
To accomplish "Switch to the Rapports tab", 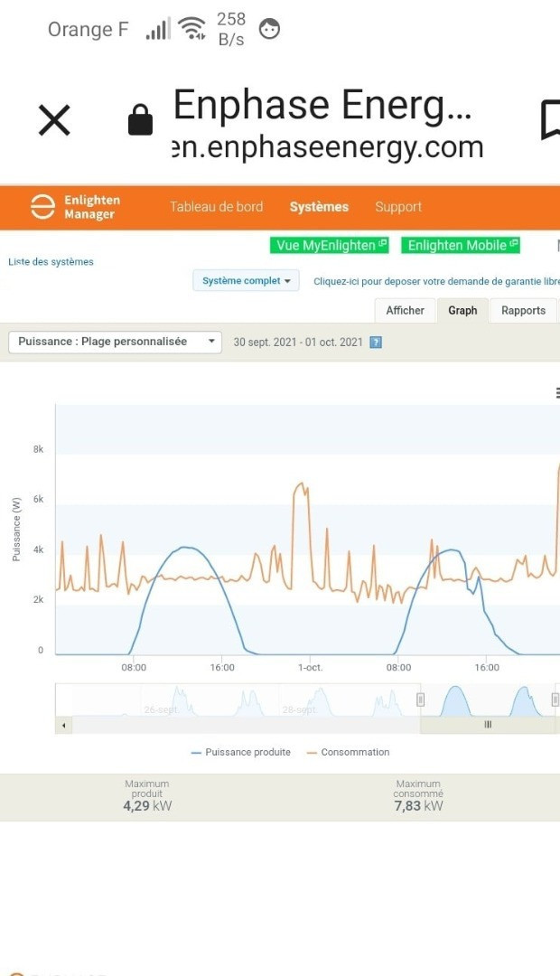I will tap(523, 310).
